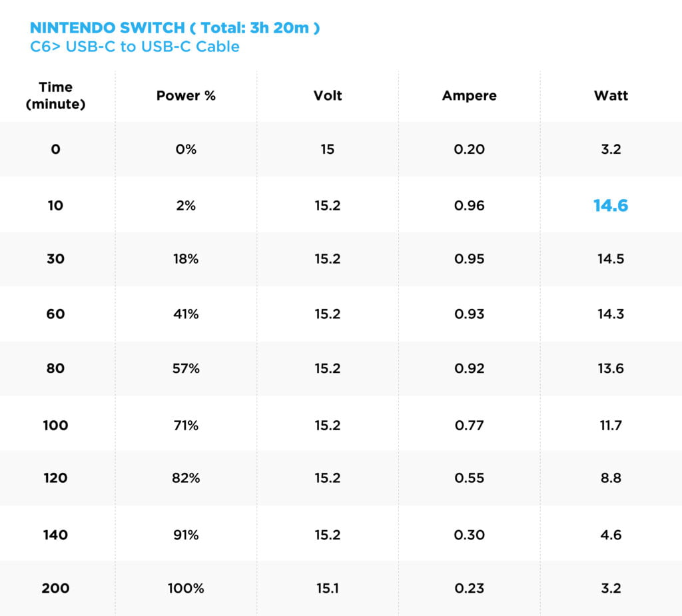Select the 120 minute time cell

[55, 478]
